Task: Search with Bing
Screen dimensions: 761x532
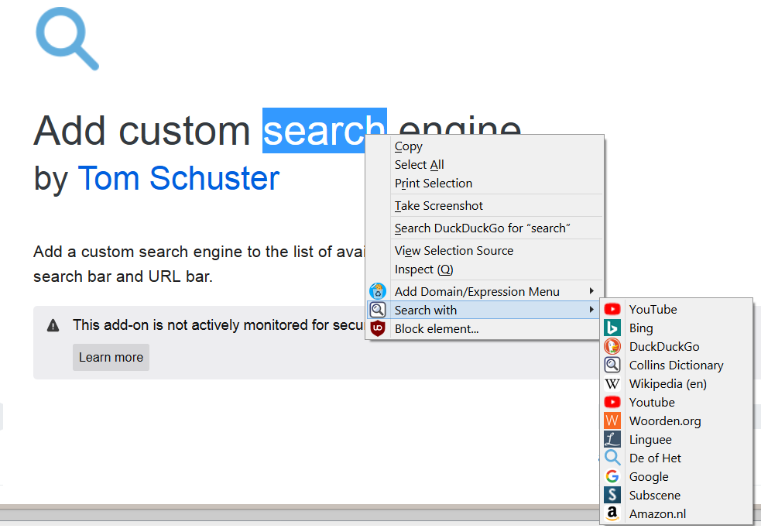Action: pyautogui.click(x=677, y=328)
